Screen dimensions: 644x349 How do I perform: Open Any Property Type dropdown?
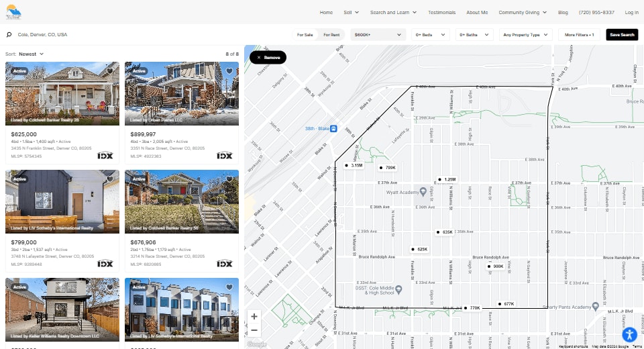[x=525, y=35]
